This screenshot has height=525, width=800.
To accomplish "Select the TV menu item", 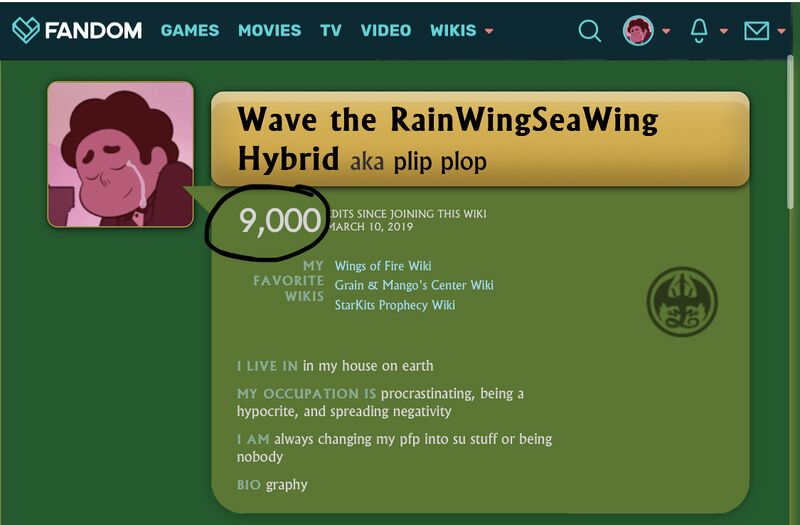I will point(331,31).
